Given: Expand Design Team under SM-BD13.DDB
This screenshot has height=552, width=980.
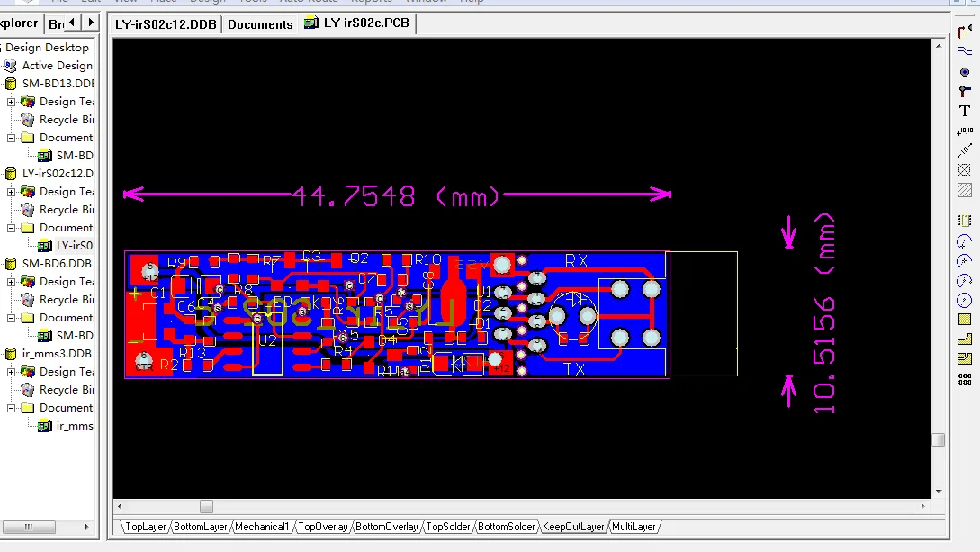Looking at the screenshot, I should point(12,102).
